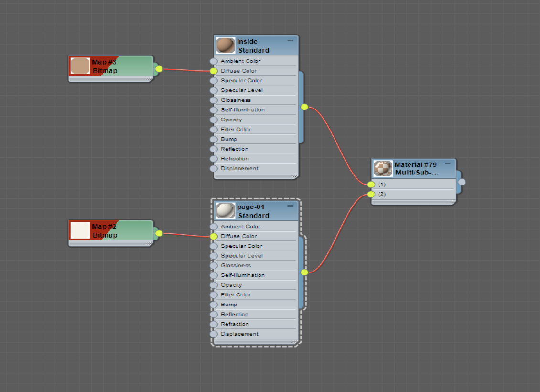The width and height of the screenshot is (540, 392).
Task: Select the Reflection slot on page-01 node
Action: click(x=255, y=314)
